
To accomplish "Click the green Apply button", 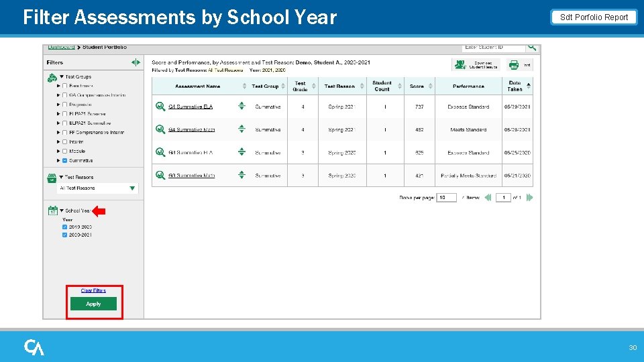I will pyautogui.click(x=93, y=304).
